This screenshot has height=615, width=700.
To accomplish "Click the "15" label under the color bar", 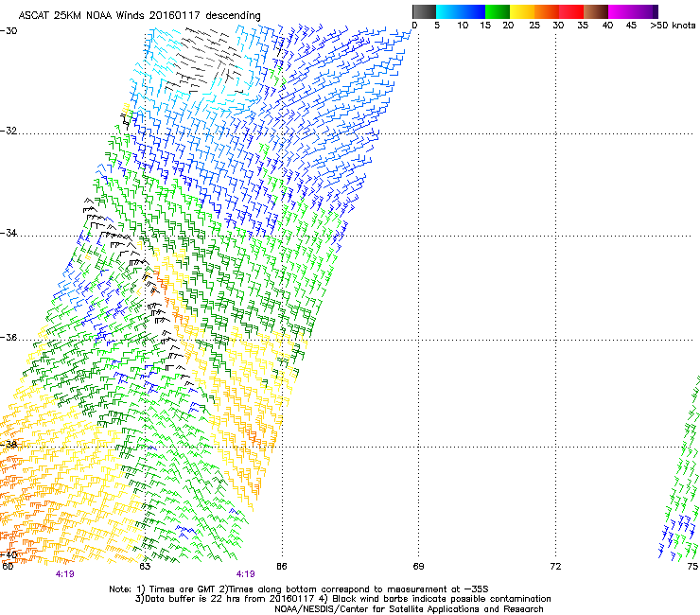I will [x=485, y=26].
